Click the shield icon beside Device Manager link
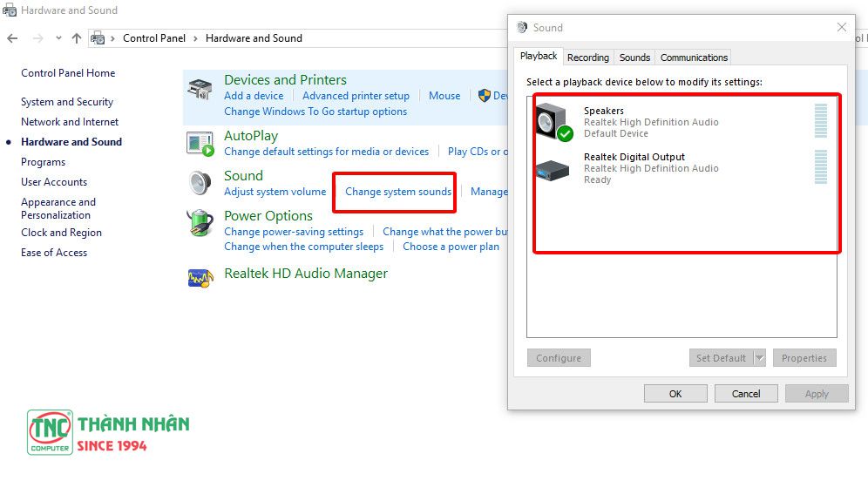This screenshot has height=501, width=868. coord(485,96)
